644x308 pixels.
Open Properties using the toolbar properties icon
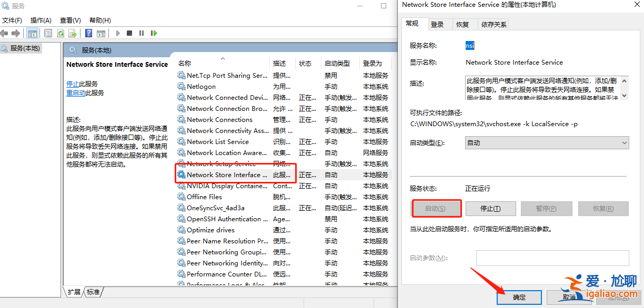(x=48, y=33)
